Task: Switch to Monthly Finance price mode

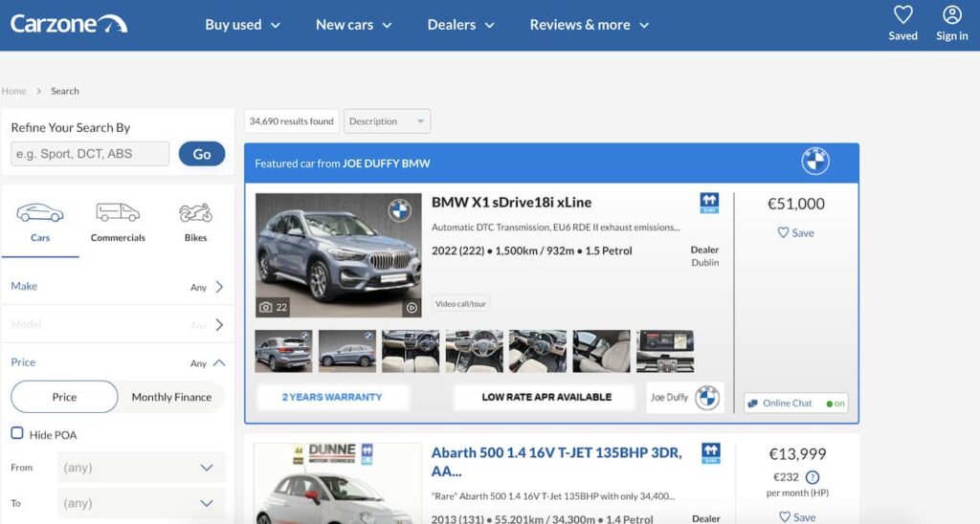Action: 171,397
